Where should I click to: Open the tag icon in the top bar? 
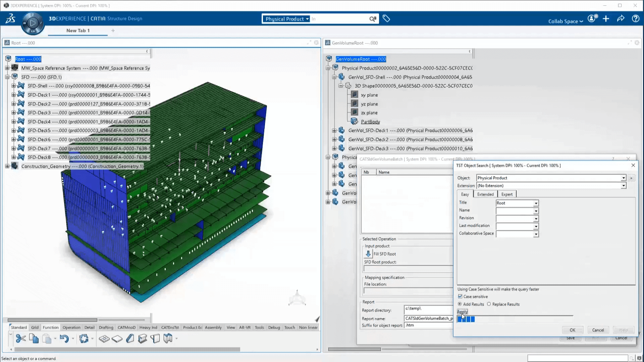click(386, 19)
